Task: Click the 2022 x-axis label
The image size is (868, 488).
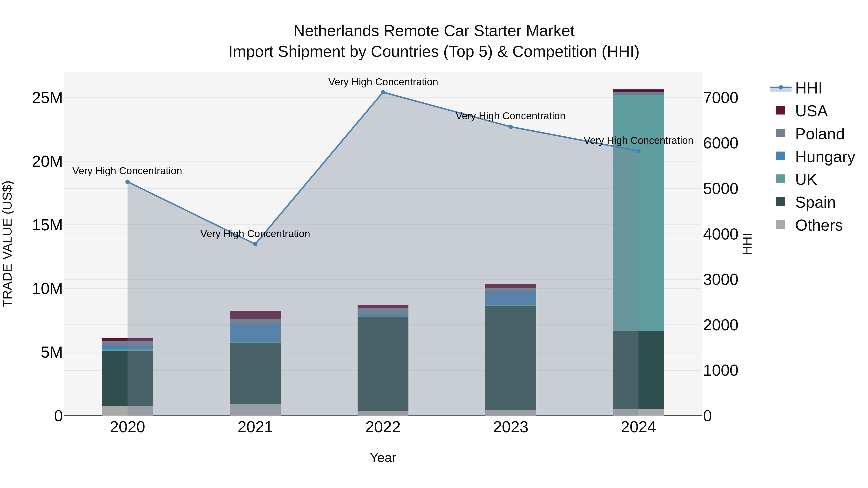Action: point(383,427)
